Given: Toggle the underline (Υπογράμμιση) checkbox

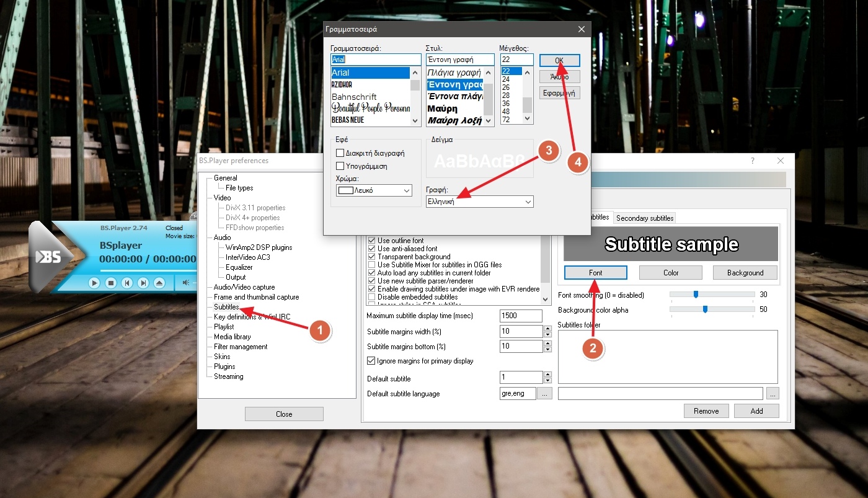Looking at the screenshot, I should click(340, 166).
